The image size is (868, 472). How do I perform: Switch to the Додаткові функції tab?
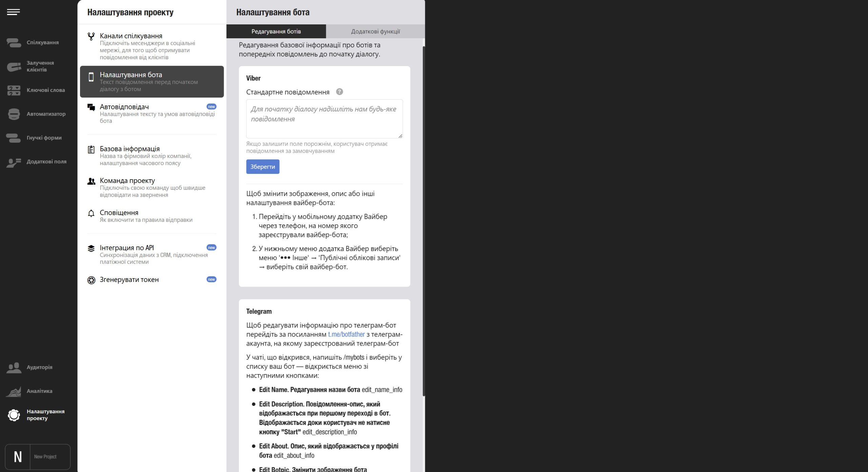tap(375, 31)
